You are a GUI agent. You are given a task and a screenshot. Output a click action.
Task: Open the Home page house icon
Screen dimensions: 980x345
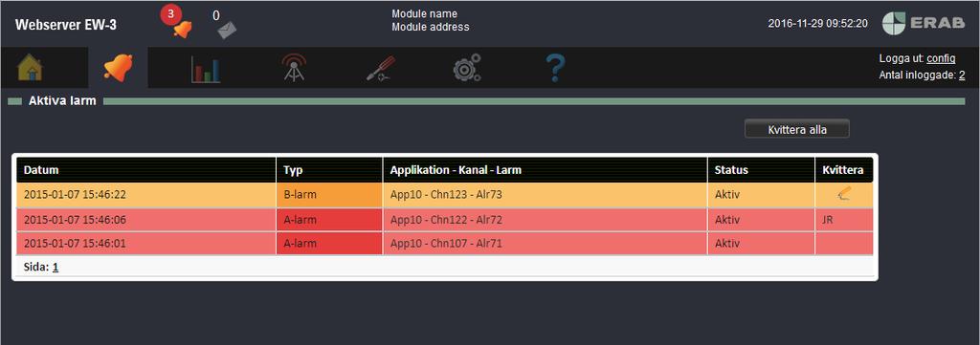click(30, 68)
